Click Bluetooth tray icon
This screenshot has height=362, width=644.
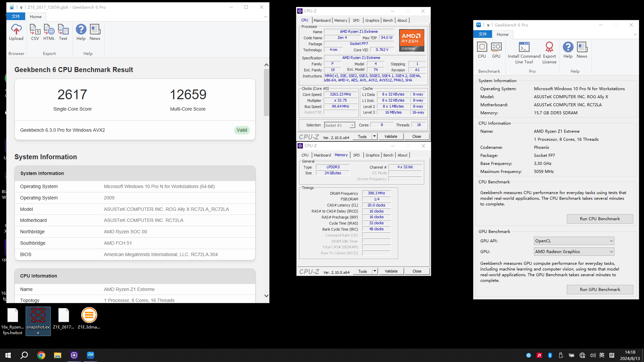[550, 355]
